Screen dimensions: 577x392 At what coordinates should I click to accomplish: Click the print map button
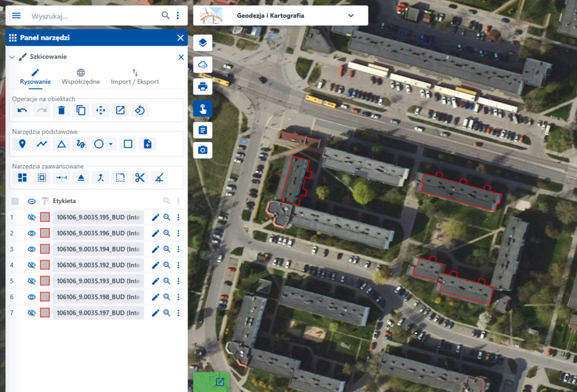click(x=203, y=87)
